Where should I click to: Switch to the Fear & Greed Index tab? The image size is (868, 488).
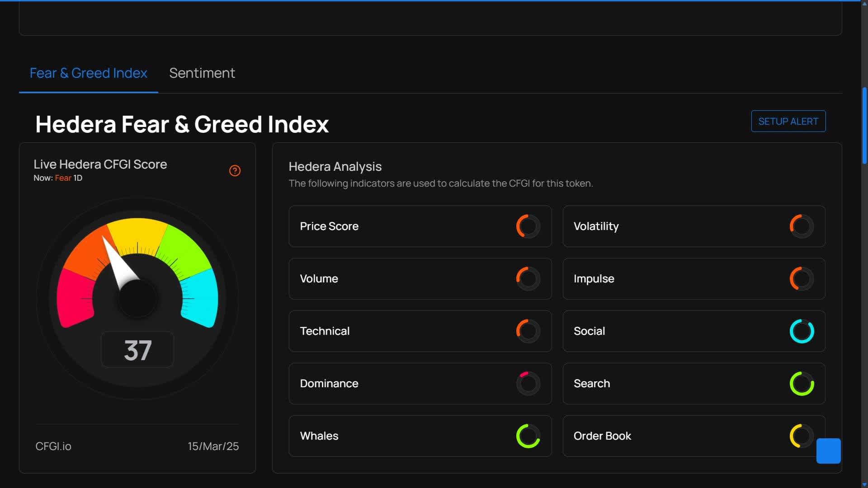[89, 73]
